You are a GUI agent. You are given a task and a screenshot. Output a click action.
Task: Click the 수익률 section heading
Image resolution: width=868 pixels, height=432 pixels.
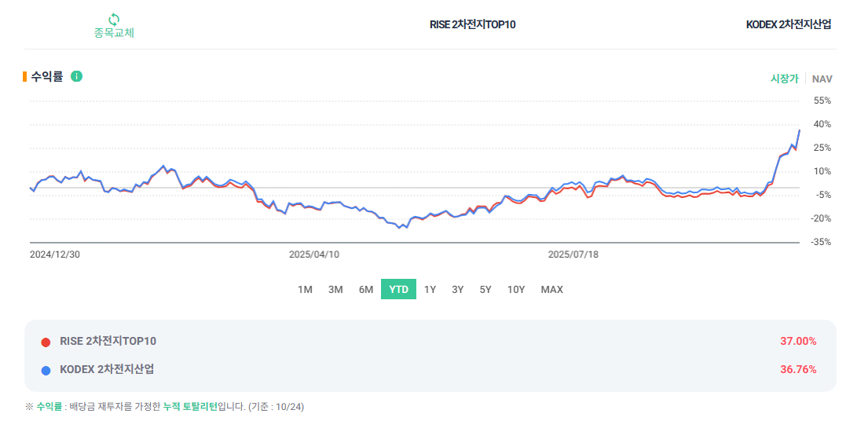click(47, 76)
